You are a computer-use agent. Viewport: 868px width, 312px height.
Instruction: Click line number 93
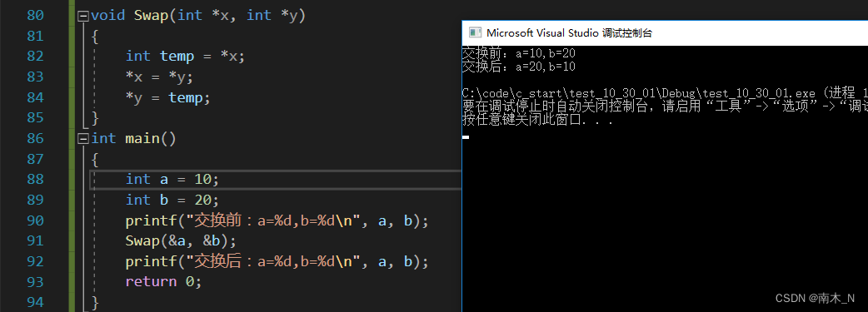(x=35, y=281)
